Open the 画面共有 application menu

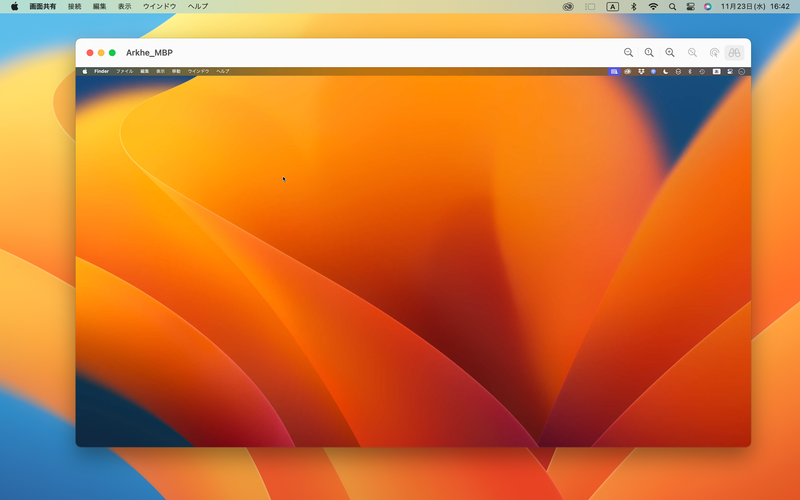(x=43, y=7)
